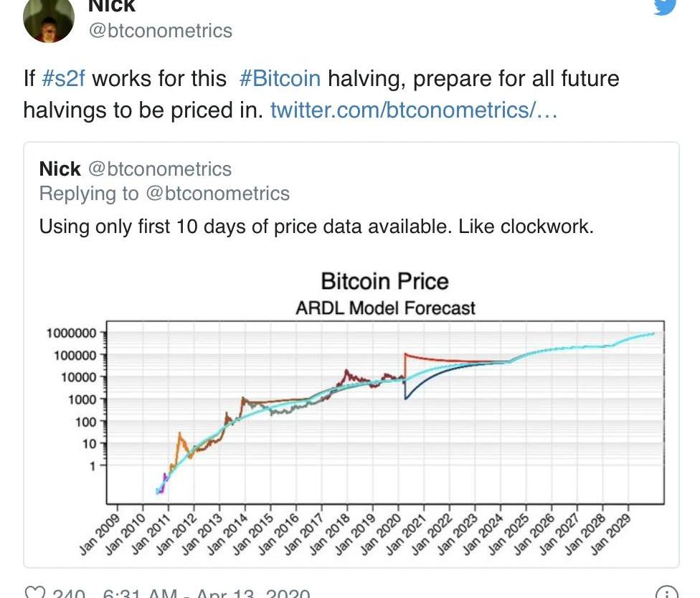Click the 1000000 y-axis label on chart

pyautogui.click(x=70, y=333)
